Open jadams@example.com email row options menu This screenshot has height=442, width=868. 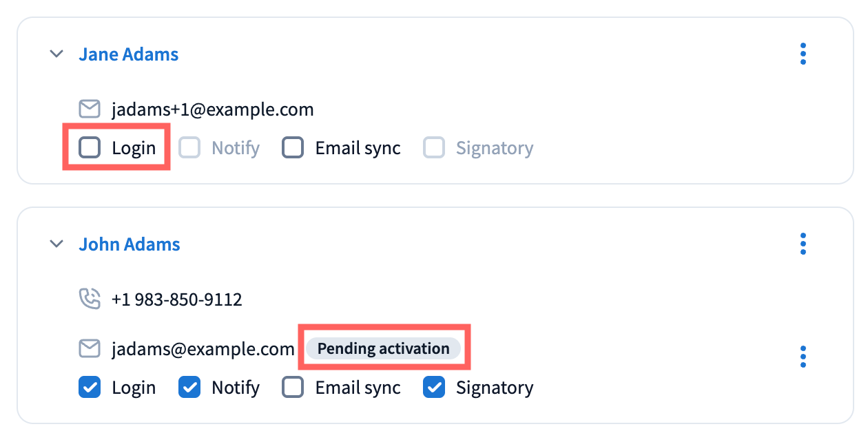click(x=803, y=357)
